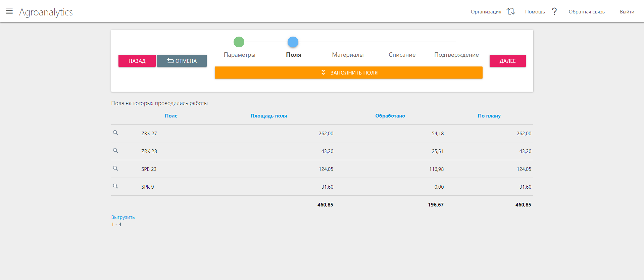This screenshot has width=644, height=280.
Task: Click the Выгрузить export link
Action: point(123,217)
